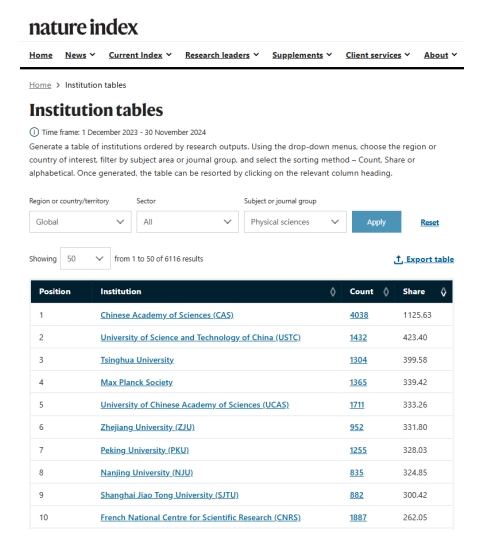Screen dimensions: 488x547
Task: Sort table by Institution column arrows
Action: click(x=333, y=292)
